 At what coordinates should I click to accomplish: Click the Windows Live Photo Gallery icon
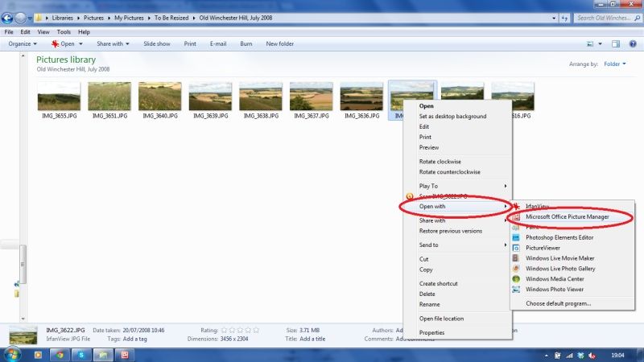tap(516, 269)
